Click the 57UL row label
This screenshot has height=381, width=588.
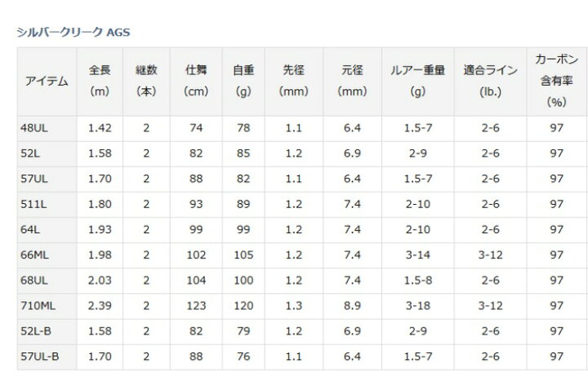pyautogui.click(x=47, y=179)
